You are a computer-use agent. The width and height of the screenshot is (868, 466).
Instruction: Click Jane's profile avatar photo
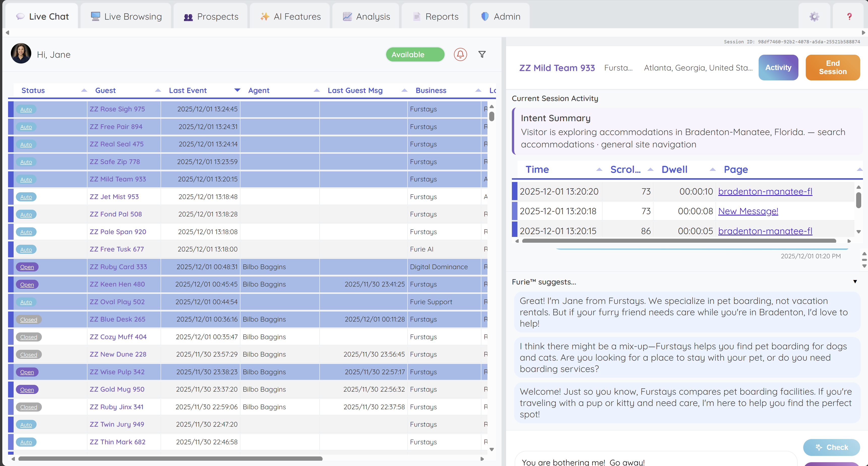[21, 54]
